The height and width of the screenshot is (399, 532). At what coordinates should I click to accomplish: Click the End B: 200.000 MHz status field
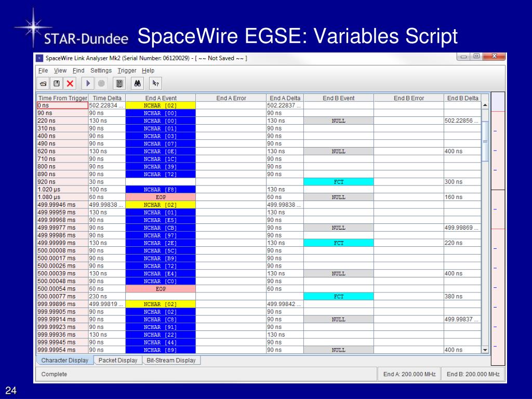[473, 374]
